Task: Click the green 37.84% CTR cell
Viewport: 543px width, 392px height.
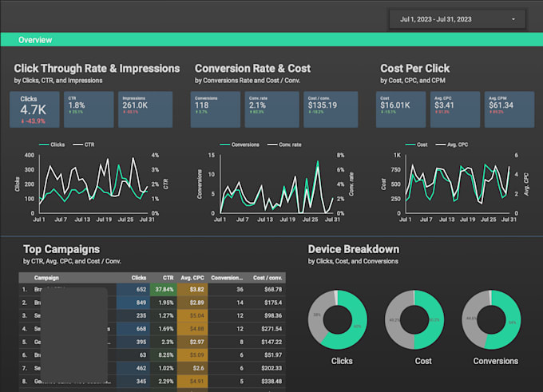Action: point(164,290)
